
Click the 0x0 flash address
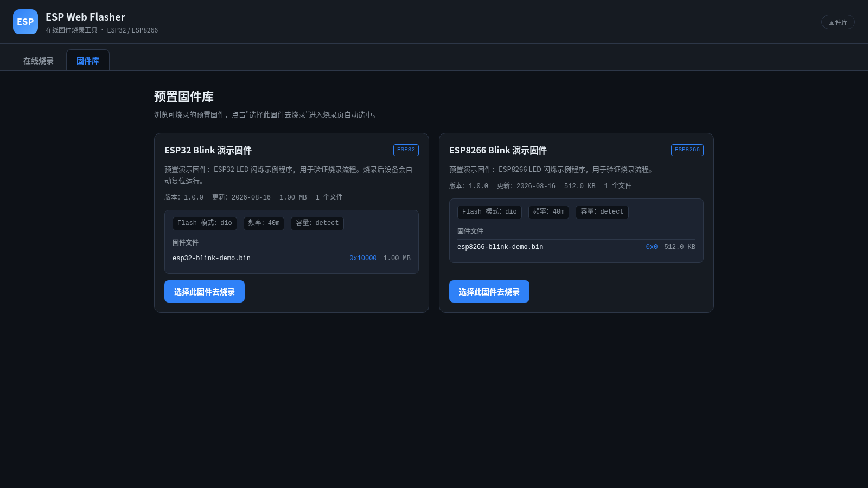pos(652,247)
